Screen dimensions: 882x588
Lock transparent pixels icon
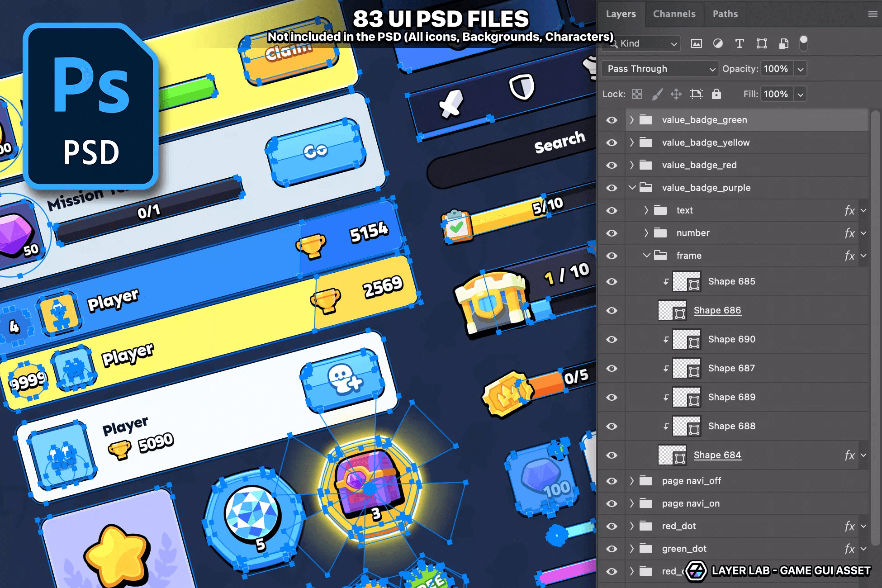pyautogui.click(x=637, y=94)
